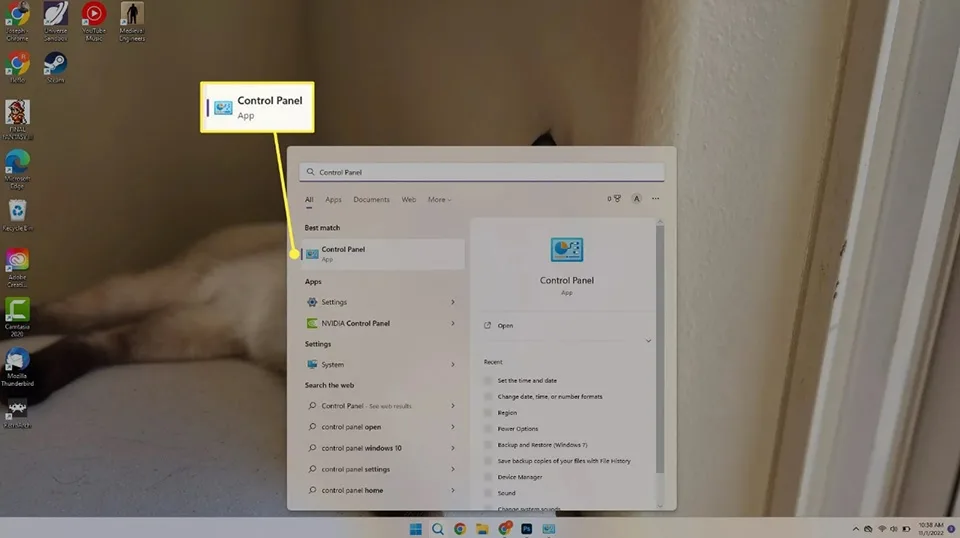Click the Windows Start button in taskbar

[x=416, y=529]
